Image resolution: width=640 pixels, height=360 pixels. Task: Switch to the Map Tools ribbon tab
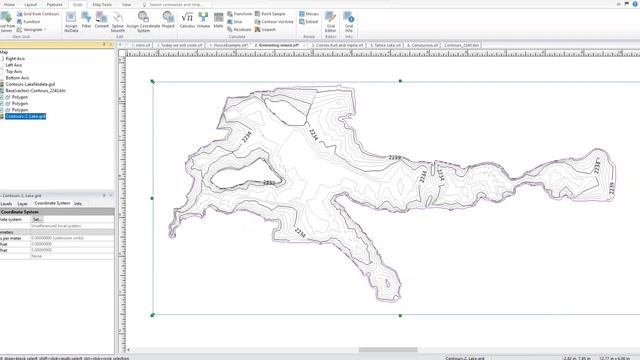click(102, 4)
